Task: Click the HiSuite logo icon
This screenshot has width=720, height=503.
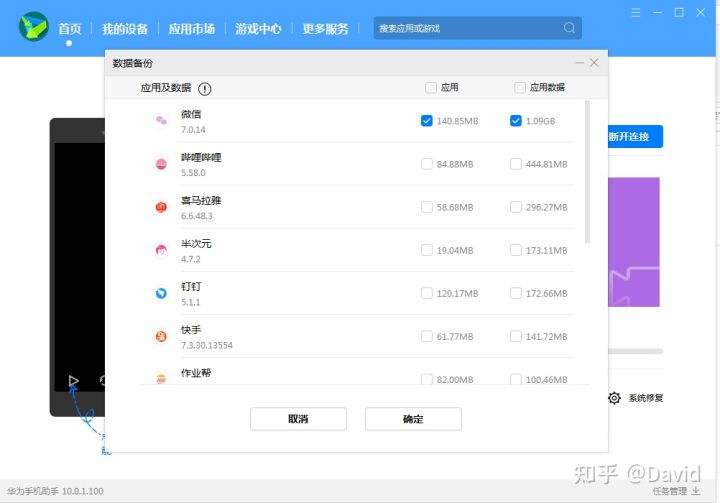Action: (34, 27)
